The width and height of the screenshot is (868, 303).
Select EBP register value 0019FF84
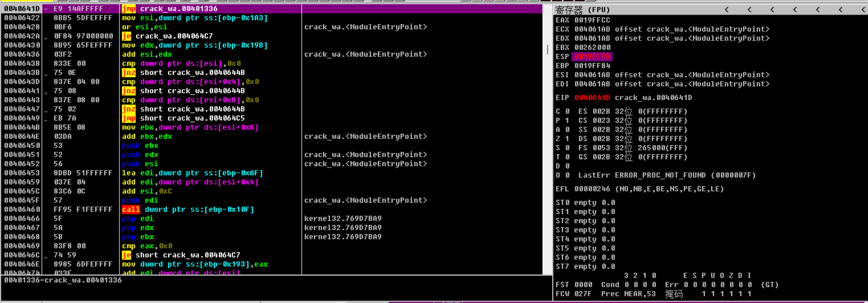[592, 66]
